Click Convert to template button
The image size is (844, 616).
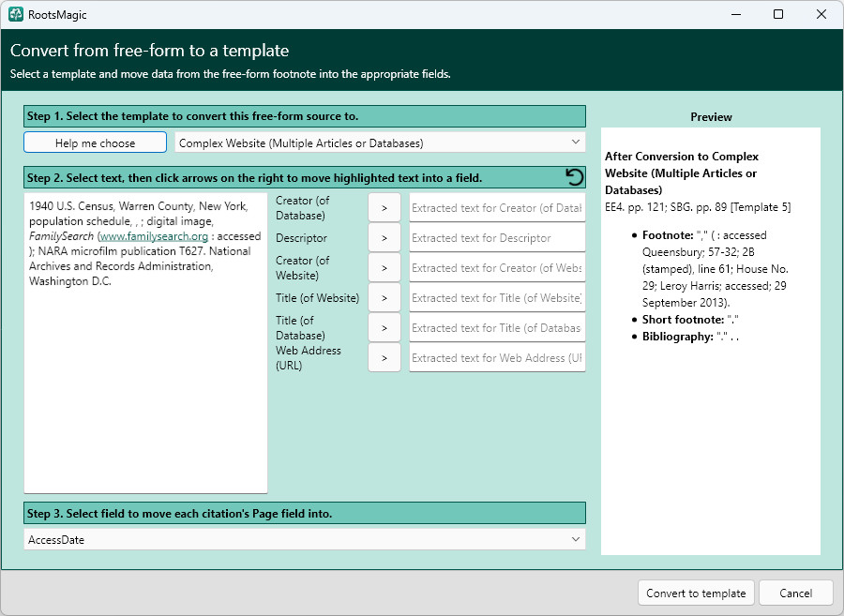click(696, 593)
